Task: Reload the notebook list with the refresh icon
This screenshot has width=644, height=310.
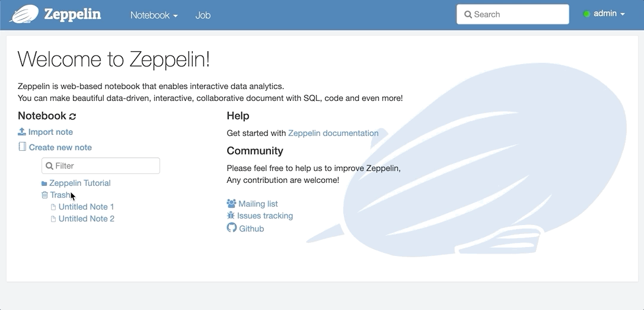Action: pyautogui.click(x=73, y=116)
